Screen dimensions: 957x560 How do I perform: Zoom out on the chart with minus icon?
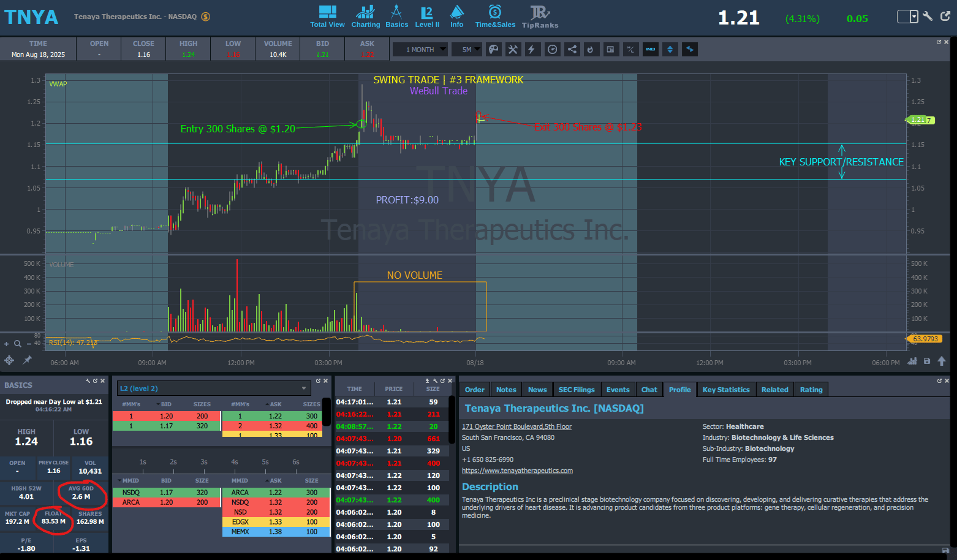click(29, 344)
